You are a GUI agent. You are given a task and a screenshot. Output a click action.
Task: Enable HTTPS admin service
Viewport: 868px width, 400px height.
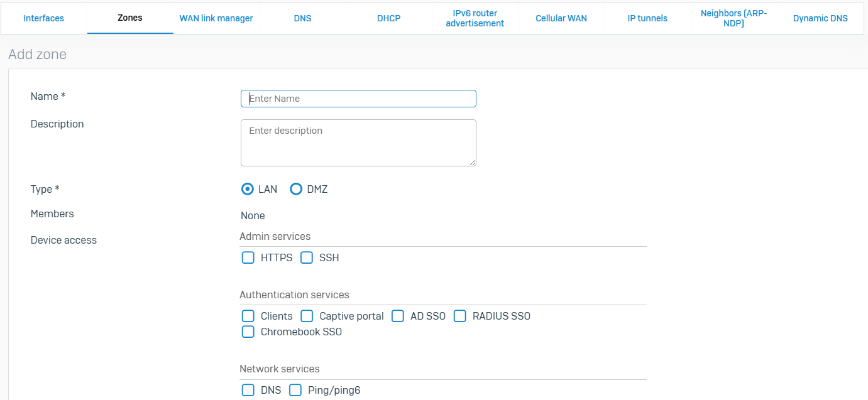click(248, 257)
